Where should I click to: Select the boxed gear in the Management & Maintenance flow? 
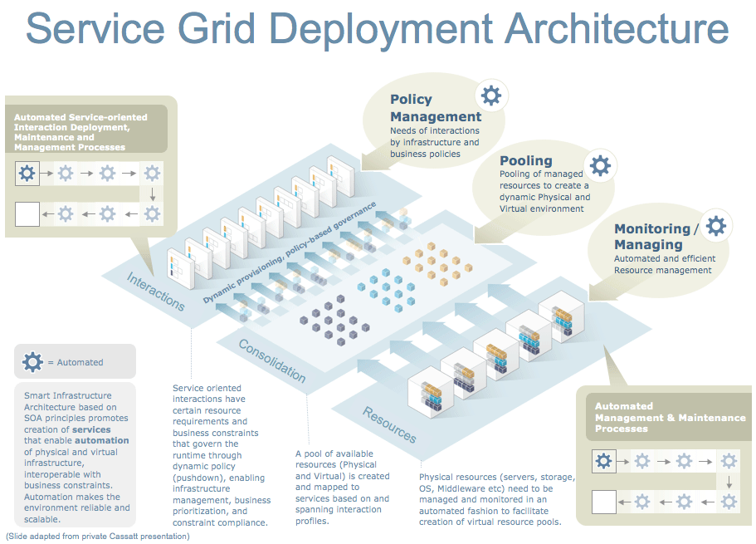(x=603, y=461)
